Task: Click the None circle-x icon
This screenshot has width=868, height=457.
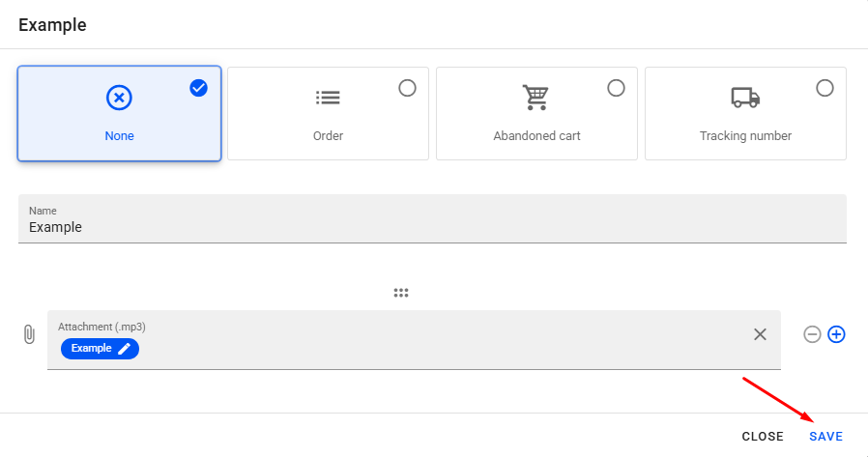Action: pyautogui.click(x=119, y=98)
